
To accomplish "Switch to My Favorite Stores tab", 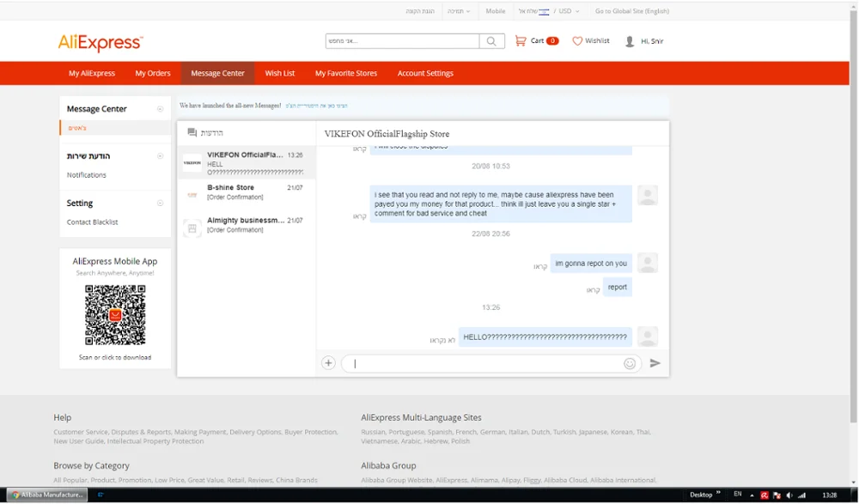I will click(346, 73).
